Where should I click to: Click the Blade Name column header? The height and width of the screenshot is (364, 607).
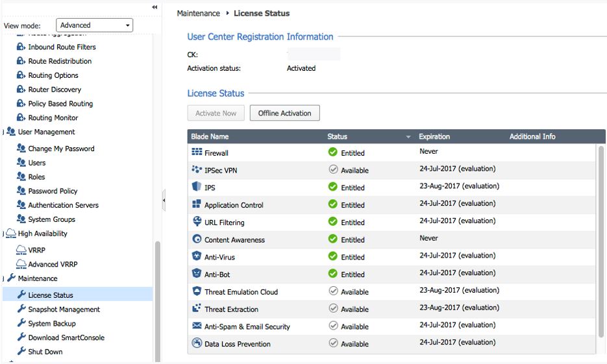(x=210, y=137)
